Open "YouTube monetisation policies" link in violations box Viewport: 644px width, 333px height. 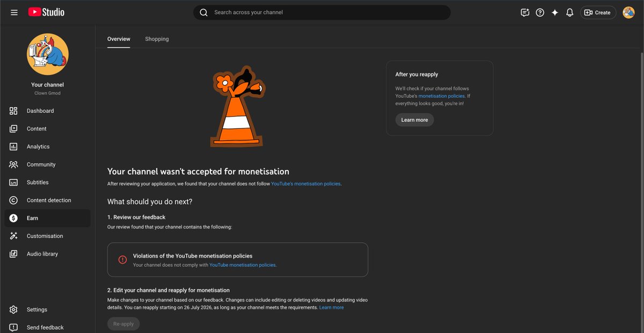coord(243,265)
